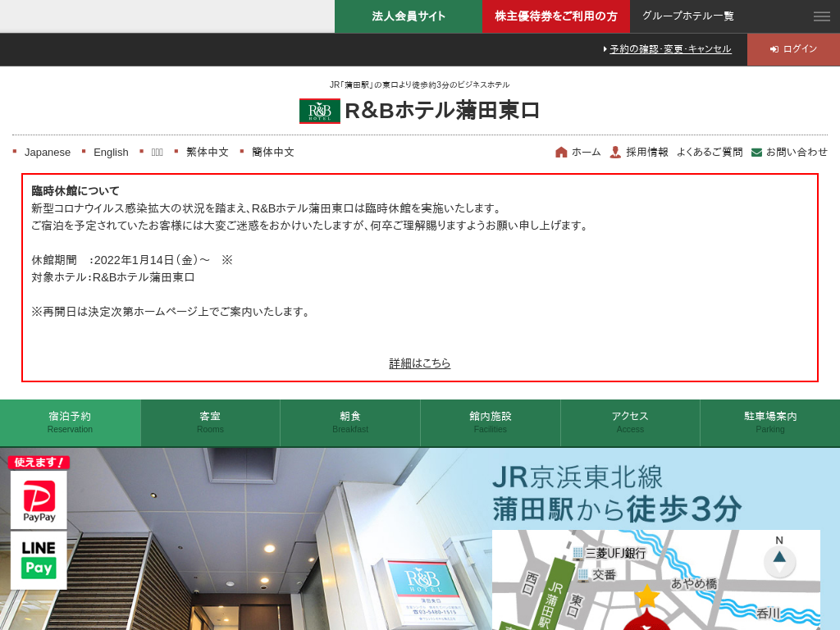Viewport: 840px width, 630px height.
Task: Click the star marker on the map
Action: tap(647, 596)
